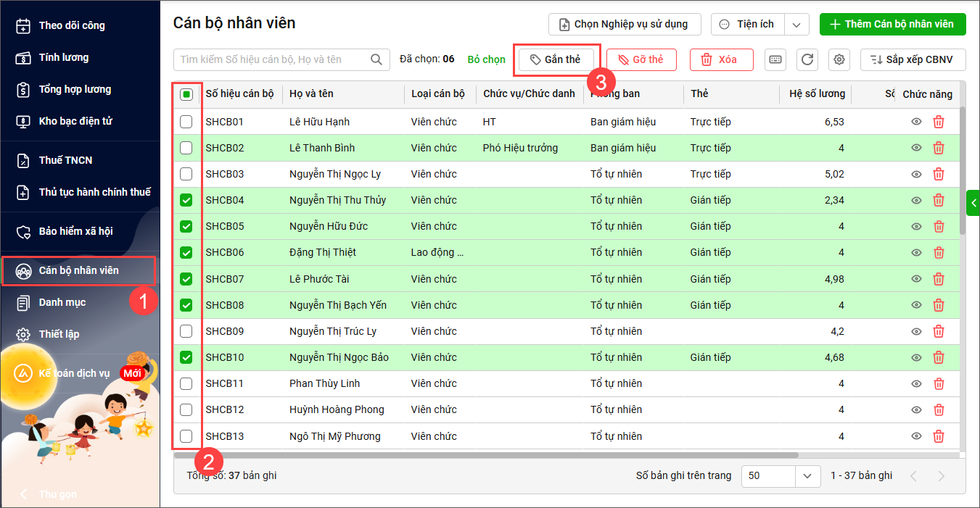Click the refresh icon button
The image size is (980, 508).
click(807, 59)
